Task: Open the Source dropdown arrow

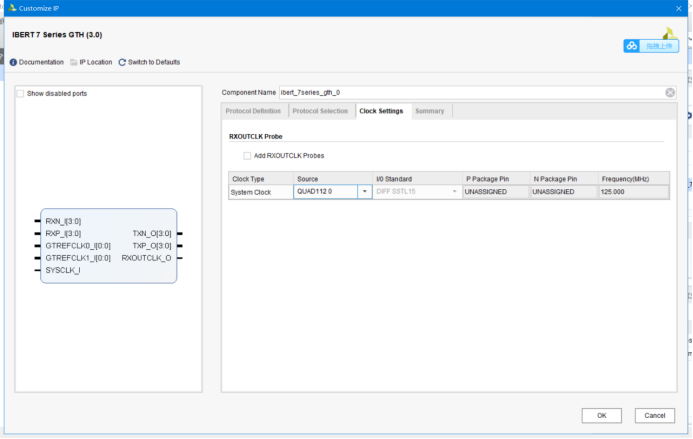Action: pos(365,192)
